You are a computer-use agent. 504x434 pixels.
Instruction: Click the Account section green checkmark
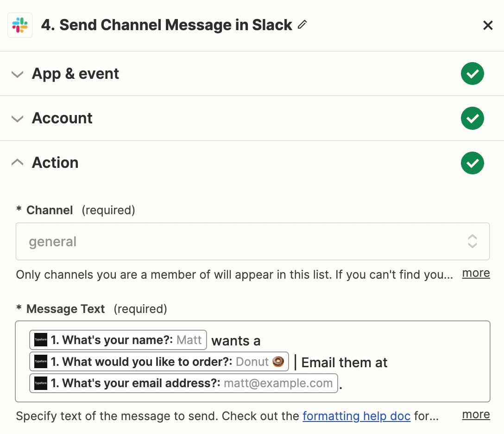click(x=472, y=118)
